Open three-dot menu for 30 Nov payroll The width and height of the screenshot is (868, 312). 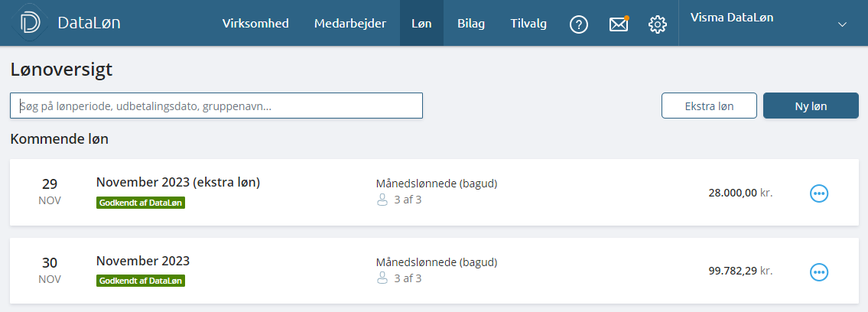819,271
